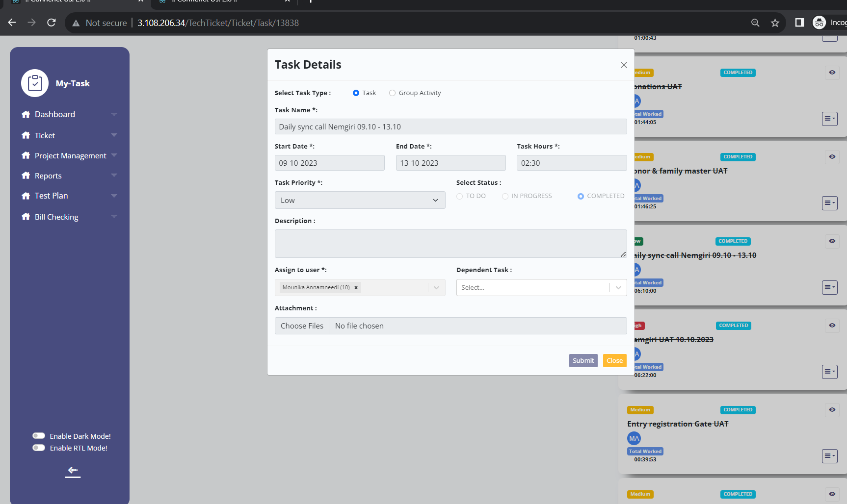
Task: Click the Task Hours field
Action: 572,163
